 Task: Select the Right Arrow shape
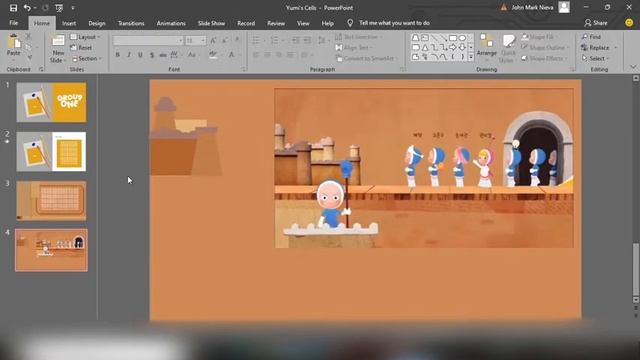click(453, 47)
